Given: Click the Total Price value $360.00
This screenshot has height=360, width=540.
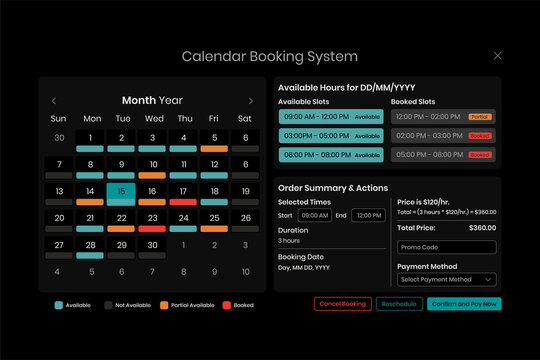Looking at the screenshot, I should coord(482,228).
